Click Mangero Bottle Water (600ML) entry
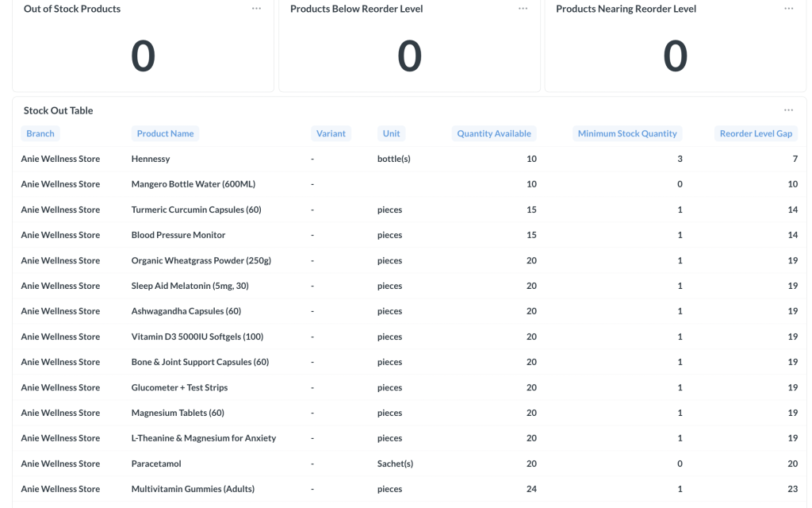The height and width of the screenshot is (508, 812). [x=193, y=183]
